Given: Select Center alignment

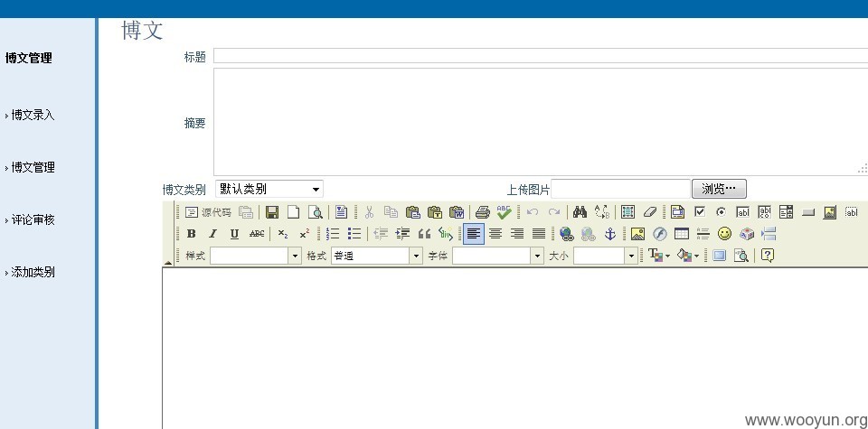Looking at the screenshot, I should pyautogui.click(x=495, y=234).
